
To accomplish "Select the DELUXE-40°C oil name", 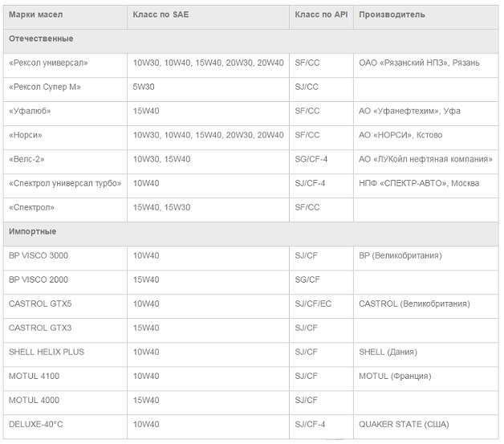I will click(x=36, y=425).
